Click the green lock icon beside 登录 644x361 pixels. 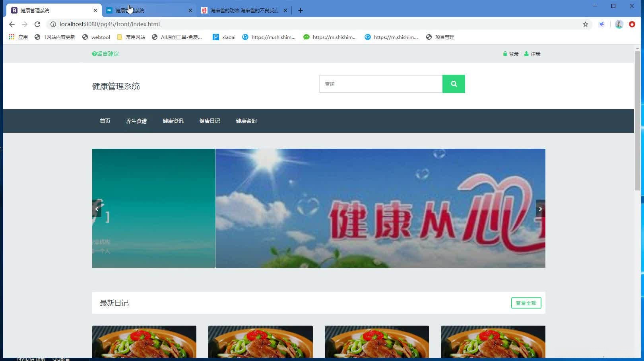pyautogui.click(x=505, y=54)
